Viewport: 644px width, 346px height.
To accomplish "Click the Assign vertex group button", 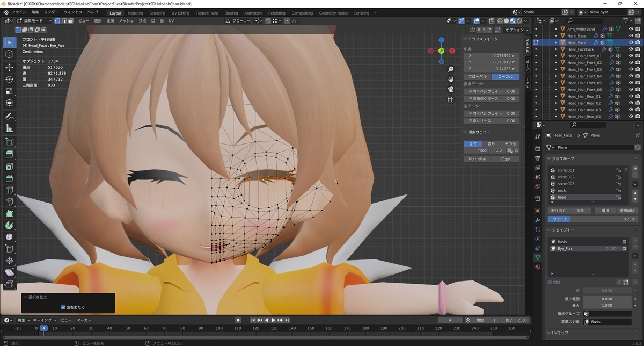I will (x=559, y=211).
